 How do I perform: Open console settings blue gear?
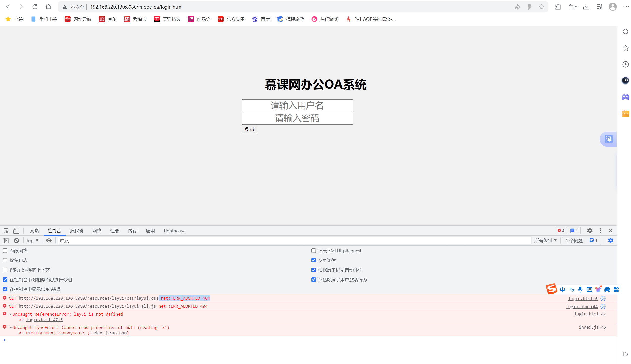[x=610, y=240]
